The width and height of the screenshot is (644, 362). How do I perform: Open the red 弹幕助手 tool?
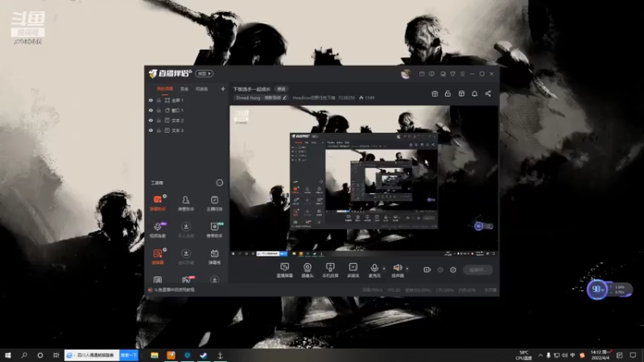(x=158, y=203)
